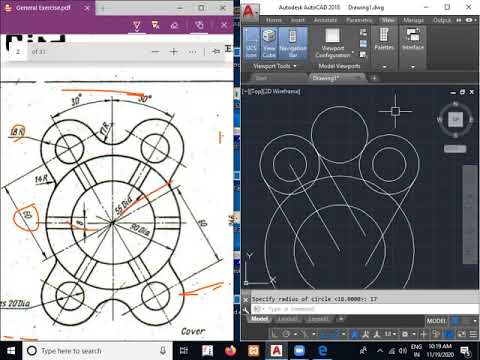
Task: Open status bar customization menu icon
Action: (x=473, y=334)
